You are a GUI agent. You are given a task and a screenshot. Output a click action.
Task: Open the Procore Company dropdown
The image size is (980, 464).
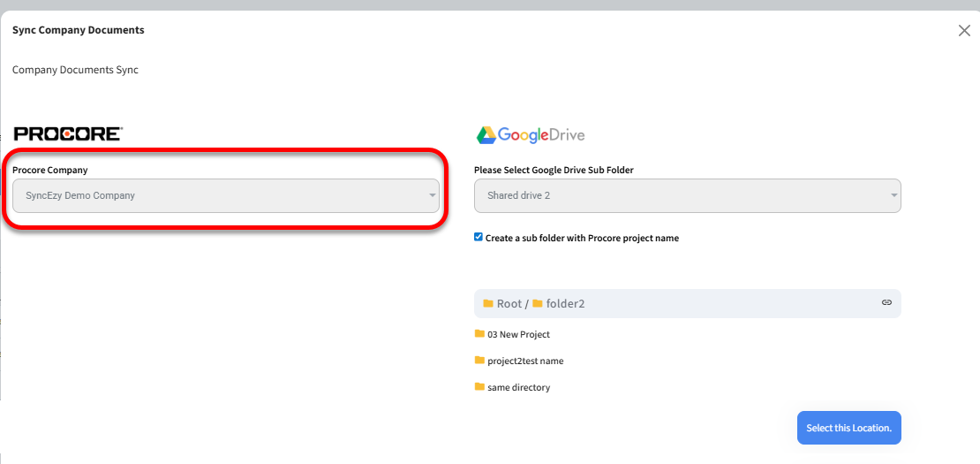point(225,195)
